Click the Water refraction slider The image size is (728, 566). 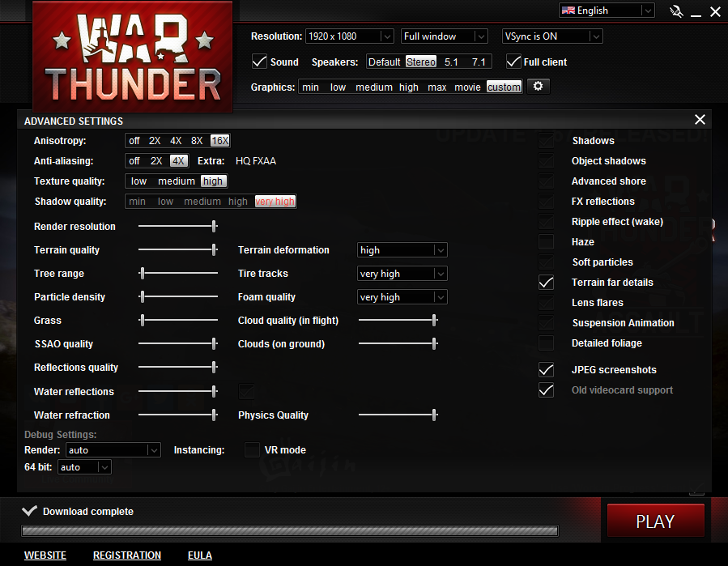[178, 415]
